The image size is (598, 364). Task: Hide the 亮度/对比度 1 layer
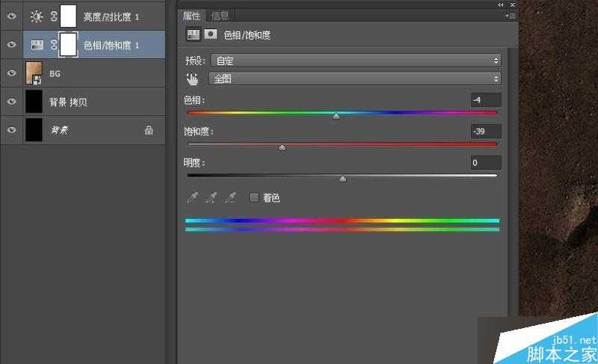point(11,16)
